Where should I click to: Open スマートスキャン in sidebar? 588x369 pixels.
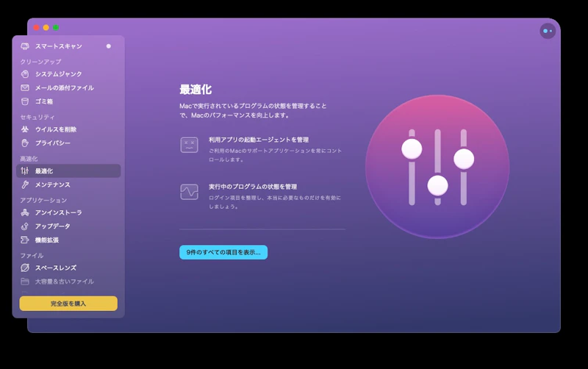click(68, 46)
